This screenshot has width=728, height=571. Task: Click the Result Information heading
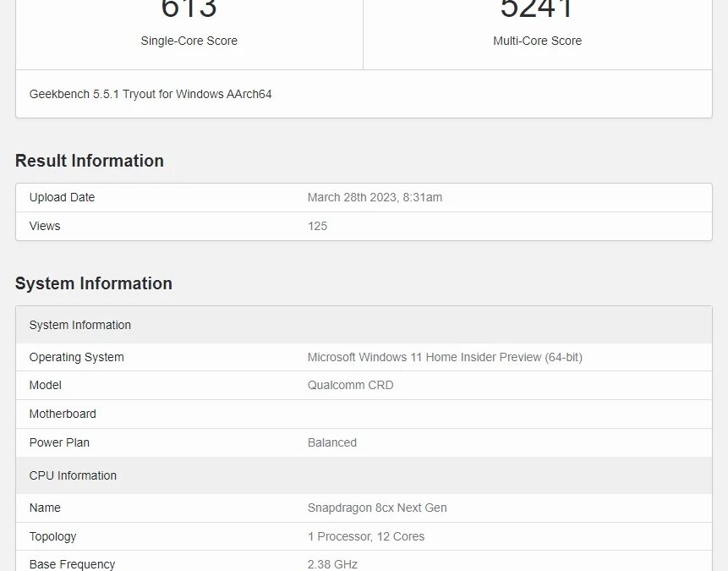click(90, 161)
